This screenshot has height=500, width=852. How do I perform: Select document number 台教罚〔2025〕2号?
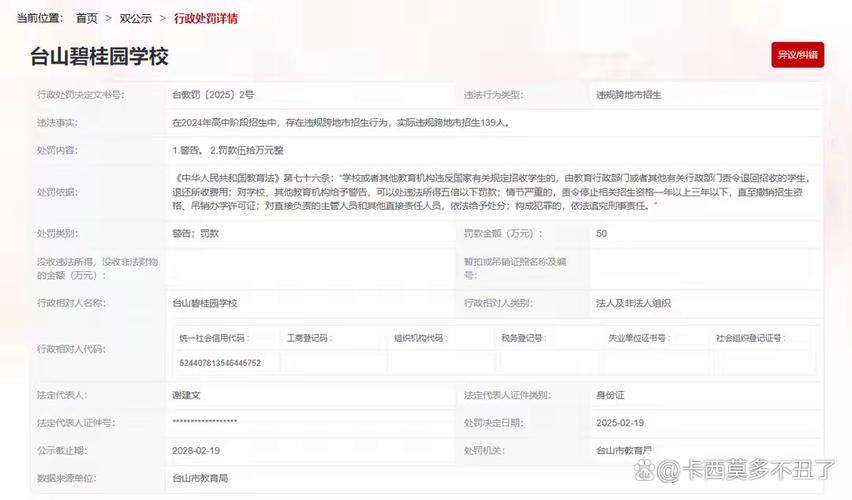(213, 95)
